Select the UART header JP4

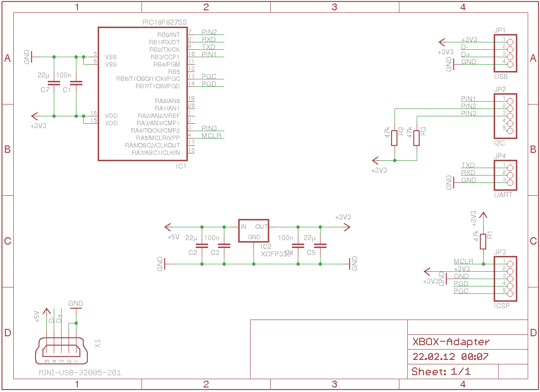504,175
